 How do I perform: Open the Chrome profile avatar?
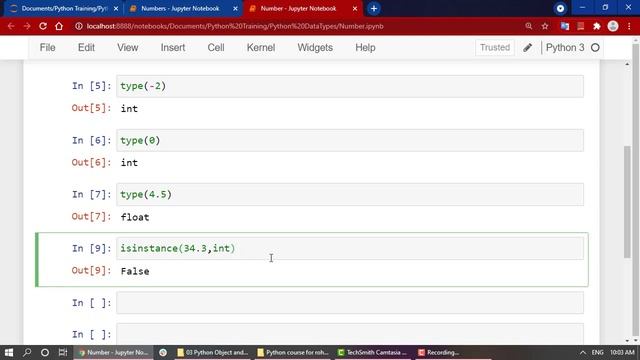pyautogui.click(x=613, y=26)
